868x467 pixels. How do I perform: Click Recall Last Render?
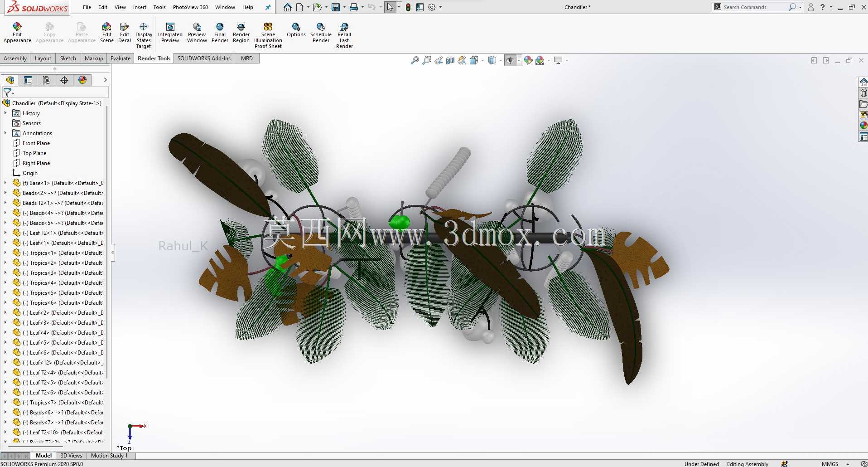[344, 35]
